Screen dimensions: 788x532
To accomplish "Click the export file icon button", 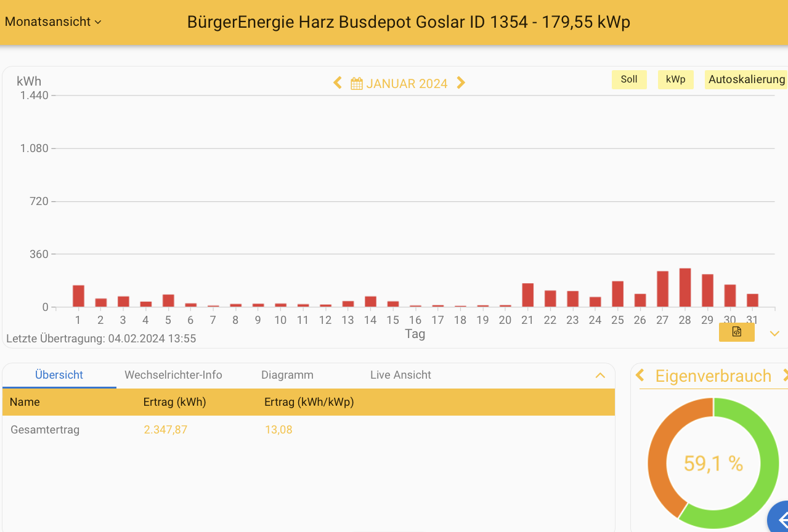I will click(x=736, y=332).
